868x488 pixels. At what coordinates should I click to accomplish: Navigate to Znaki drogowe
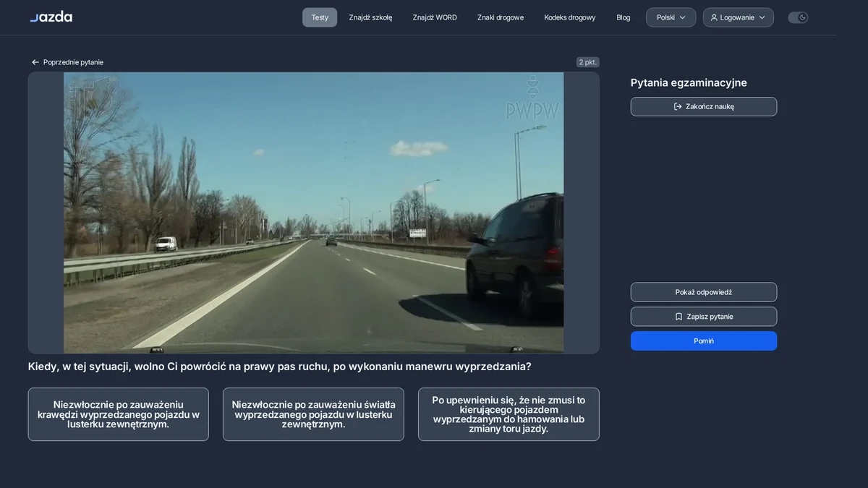(501, 17)
